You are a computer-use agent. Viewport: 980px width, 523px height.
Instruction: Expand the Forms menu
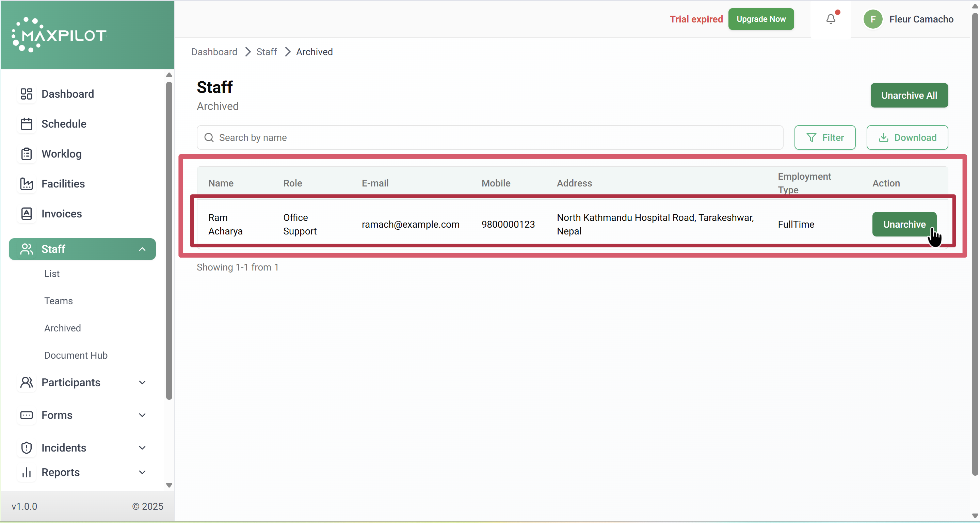(x=142, y=415)
